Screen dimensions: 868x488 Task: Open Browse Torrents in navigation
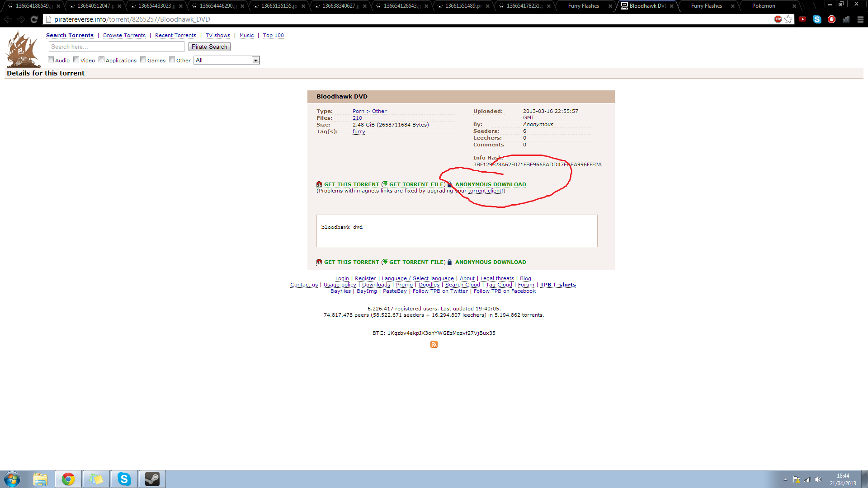pyautogui.click(x=124, y=35)
